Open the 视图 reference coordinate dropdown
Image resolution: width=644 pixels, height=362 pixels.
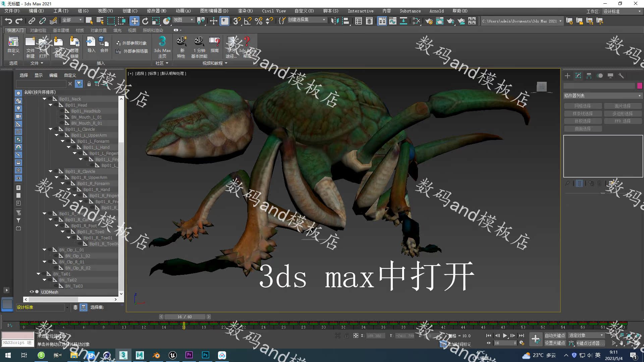click(183, 20)
